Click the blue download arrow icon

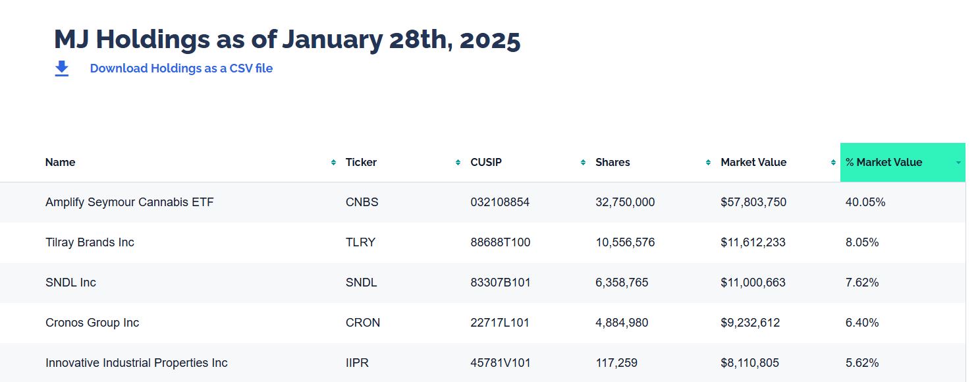[x=62, y=68]
